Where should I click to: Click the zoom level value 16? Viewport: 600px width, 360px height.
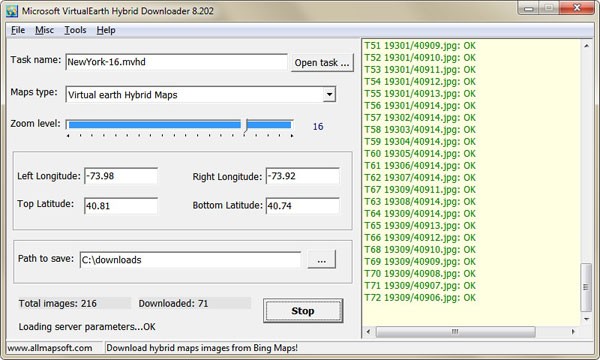pos(318,127)
